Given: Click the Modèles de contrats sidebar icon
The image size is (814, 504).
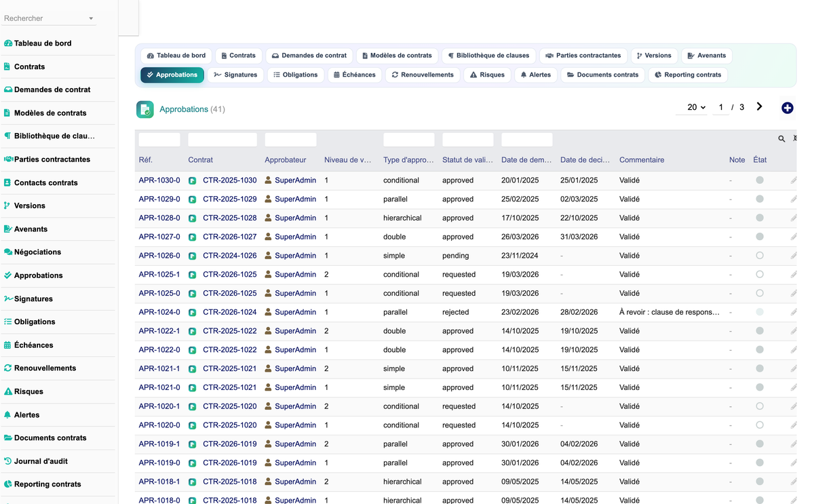Looking at the screenshot, I should 7,113.
